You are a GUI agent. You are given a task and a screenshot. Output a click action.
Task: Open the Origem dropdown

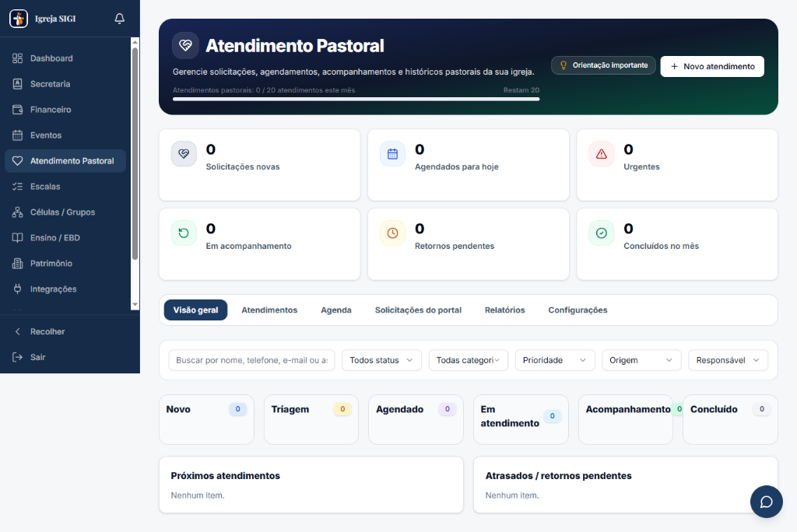point(641,360)
